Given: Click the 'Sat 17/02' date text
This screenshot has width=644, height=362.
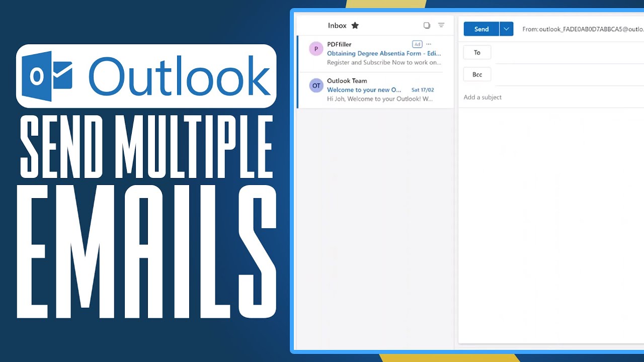Looking at the screenshot, I should tap(423, 90).
